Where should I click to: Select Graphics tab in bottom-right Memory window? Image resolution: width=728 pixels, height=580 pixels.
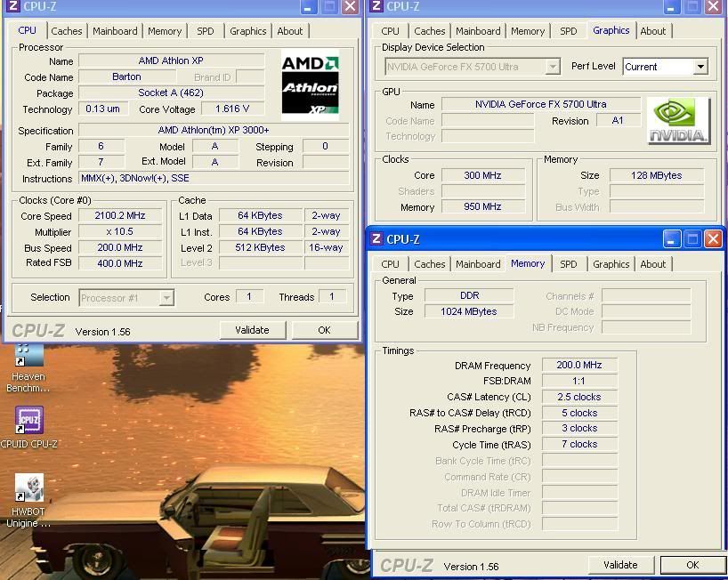pos(611,264)
